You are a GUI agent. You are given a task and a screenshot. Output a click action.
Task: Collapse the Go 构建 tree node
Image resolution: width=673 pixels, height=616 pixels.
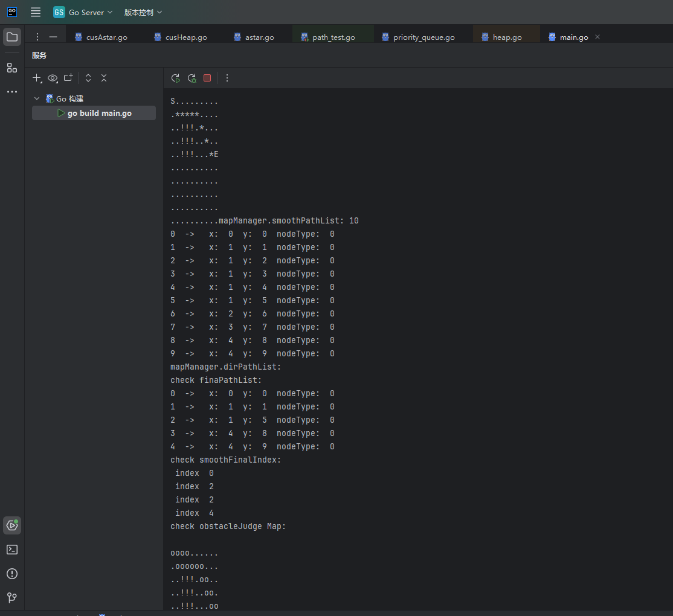pyautogui.click(x=37, y=98)
